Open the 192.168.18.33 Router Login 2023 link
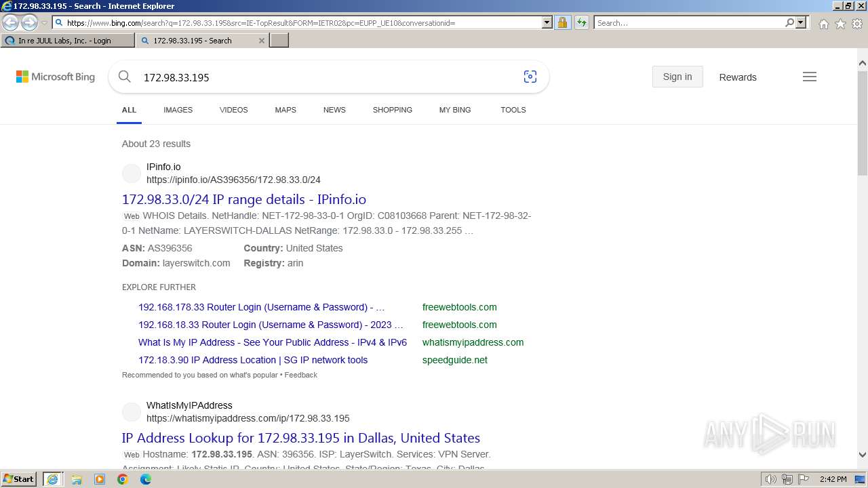The image size is (868, 488). point(271,325)
